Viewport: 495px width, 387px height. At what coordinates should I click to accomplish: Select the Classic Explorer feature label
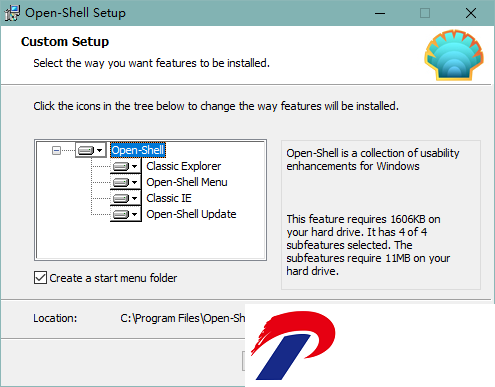pyautogui.click(x=184, y=166)
